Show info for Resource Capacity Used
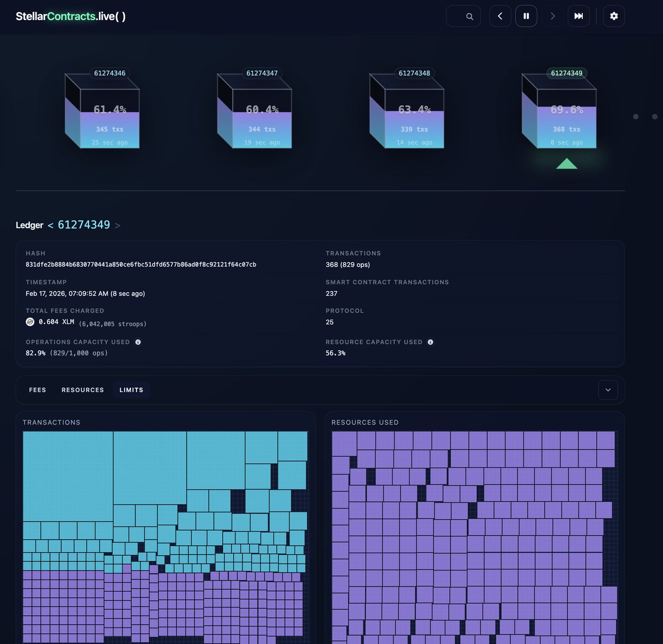The width and height of the screenshot is (663, 644). click(430, 342)
